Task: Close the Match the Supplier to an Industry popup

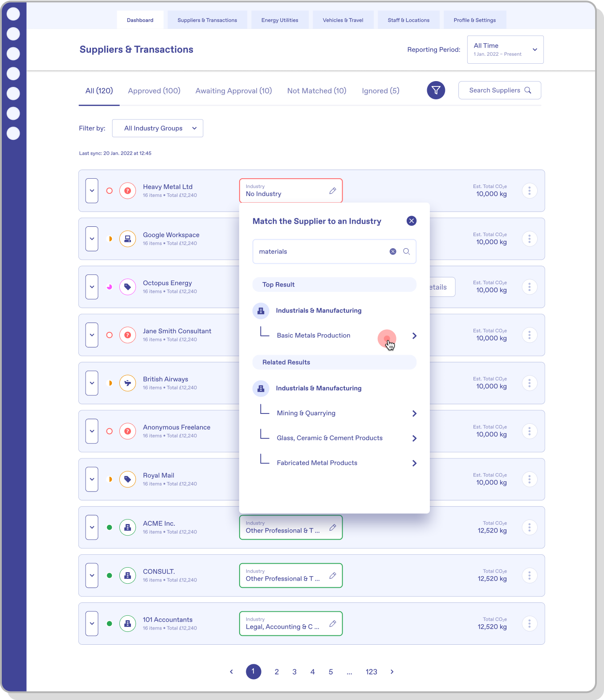Action: [412, 221]
